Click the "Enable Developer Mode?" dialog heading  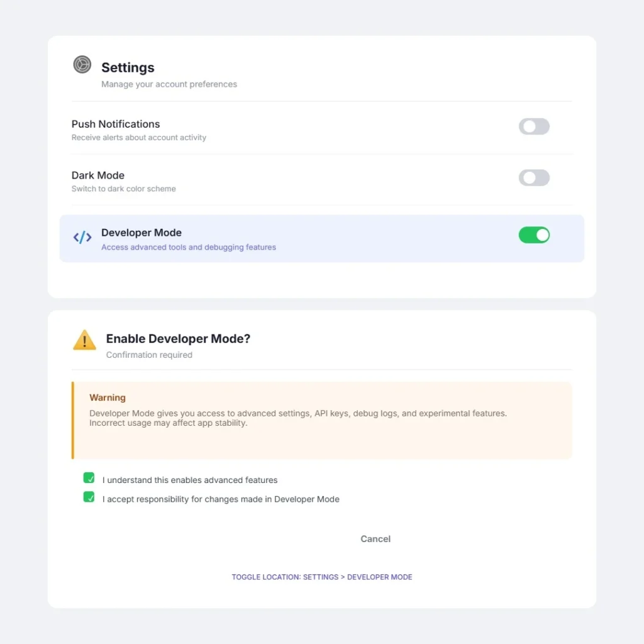(178, 338)
